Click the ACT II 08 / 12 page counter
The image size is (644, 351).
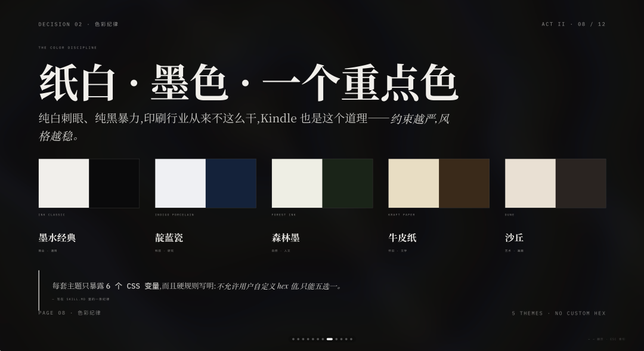pyautogui.click(x=574, y=24)
